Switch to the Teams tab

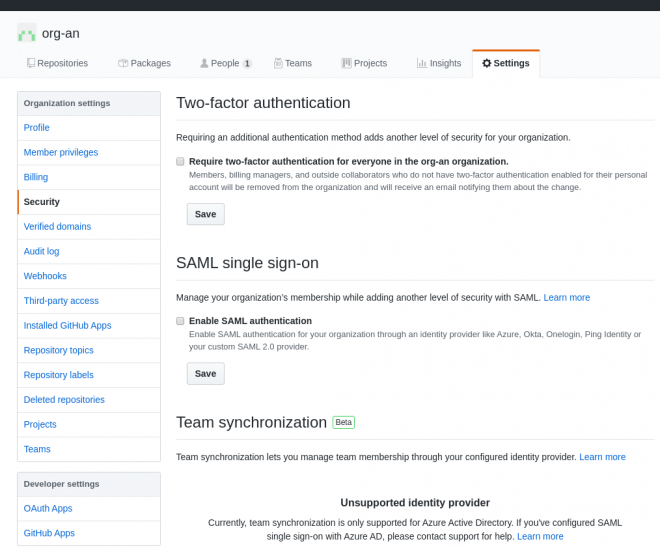[x=293, y=63]
